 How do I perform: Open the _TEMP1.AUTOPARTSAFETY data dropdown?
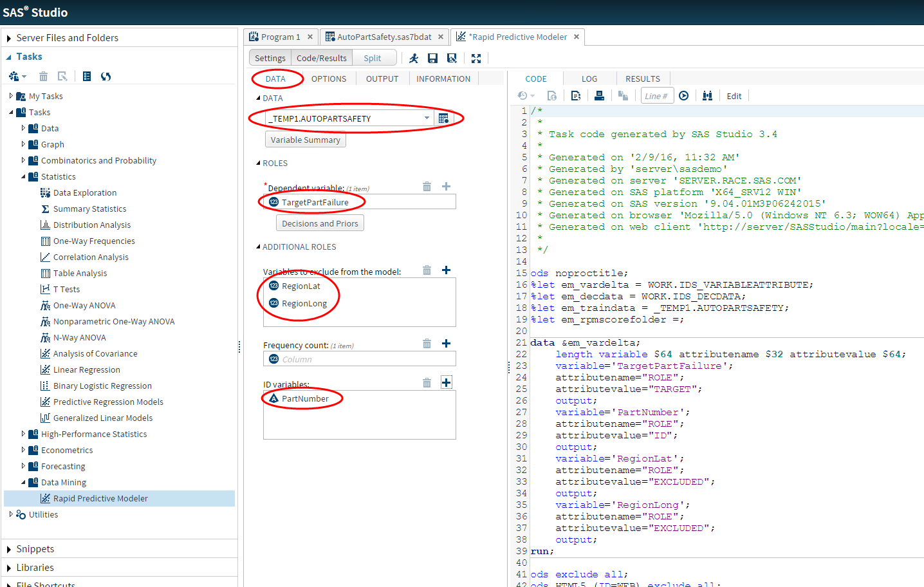point(426,117)
